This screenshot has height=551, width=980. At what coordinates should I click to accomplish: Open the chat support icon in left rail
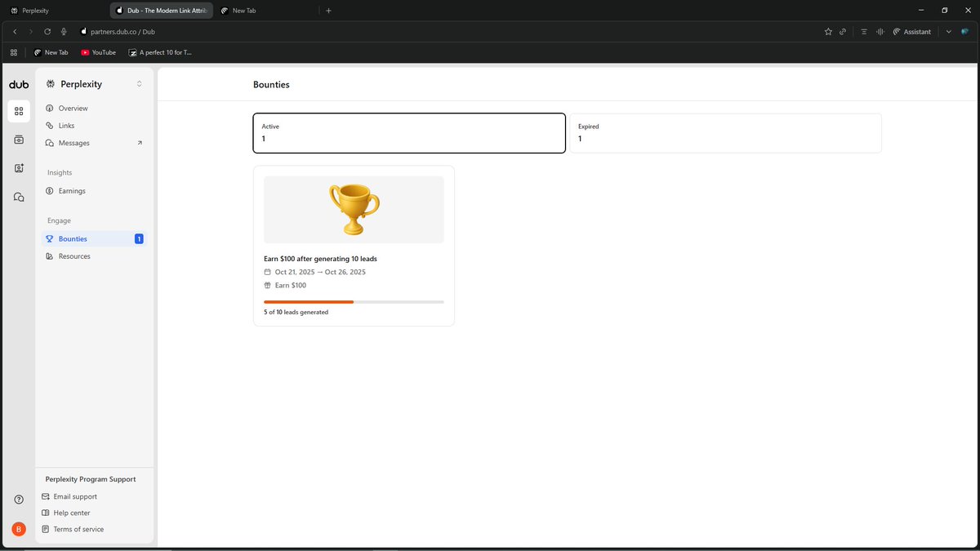coord(18,197)
